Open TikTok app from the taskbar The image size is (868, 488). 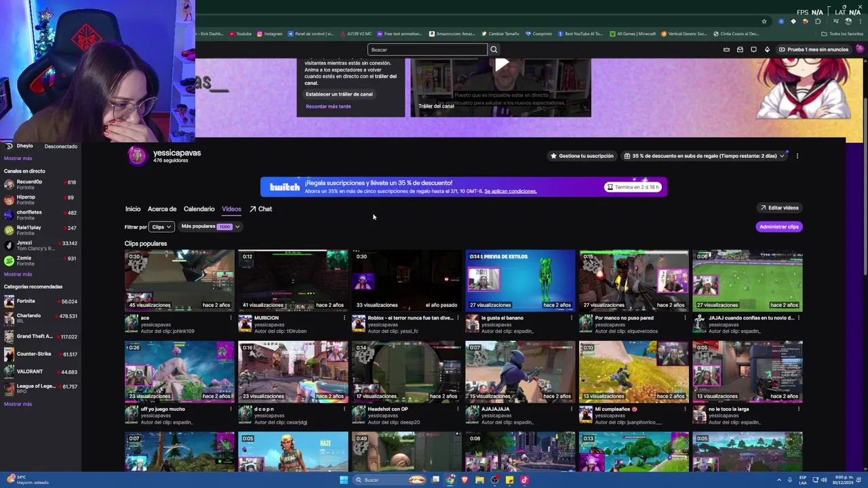click(x=524, y=480)
